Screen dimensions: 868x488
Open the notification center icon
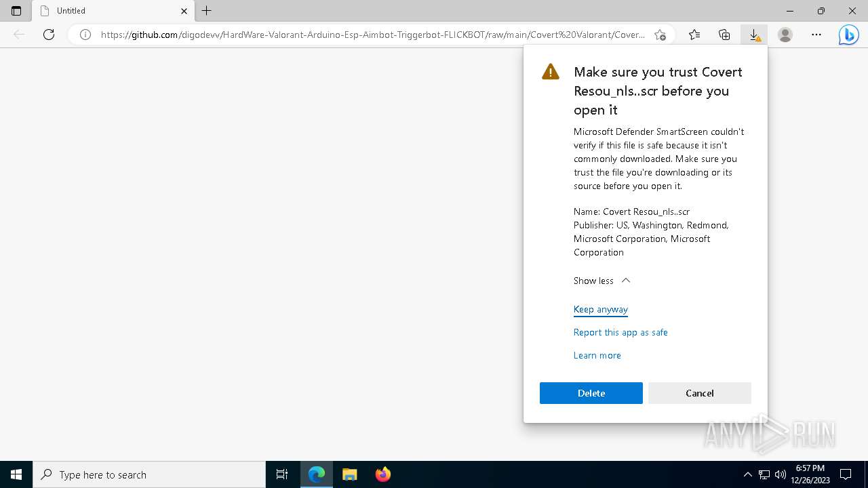coord(846,474)
